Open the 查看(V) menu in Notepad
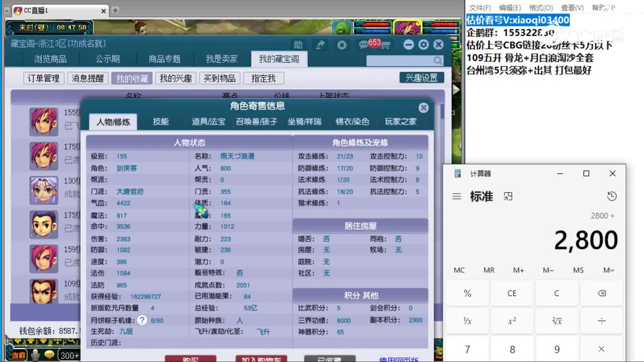Viewport: 644px width, 362px height. click(x=572, y=8)
